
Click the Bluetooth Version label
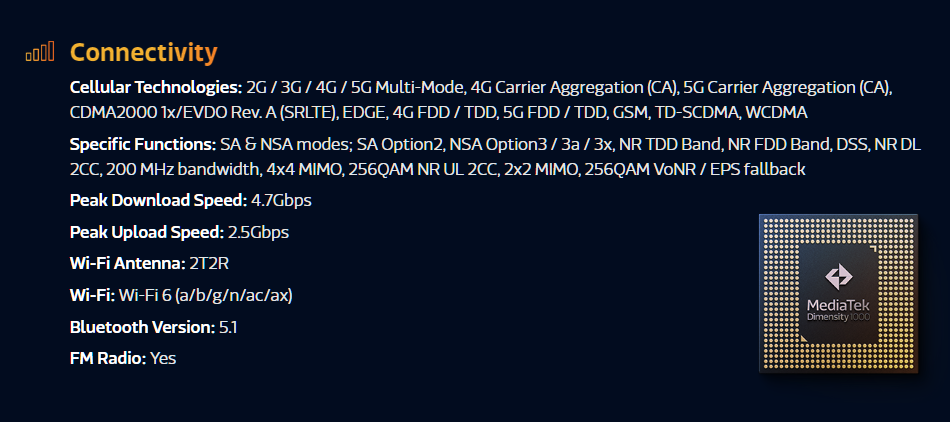(x=142, y=327)
